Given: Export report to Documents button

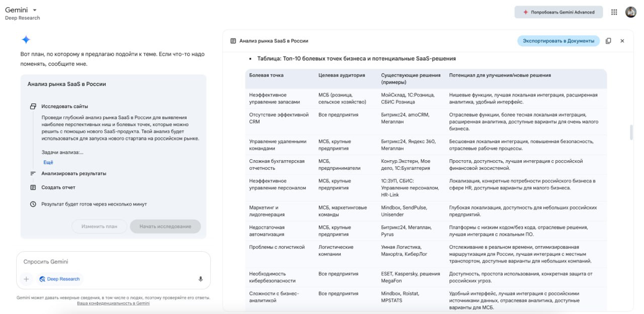Looking at the screenshot, I should point(558,41).
